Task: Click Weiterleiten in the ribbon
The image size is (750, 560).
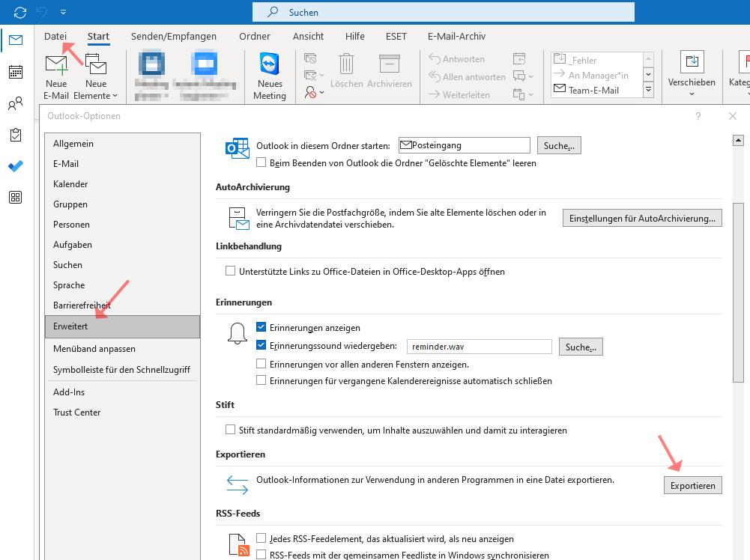Action: pos(459,94)
